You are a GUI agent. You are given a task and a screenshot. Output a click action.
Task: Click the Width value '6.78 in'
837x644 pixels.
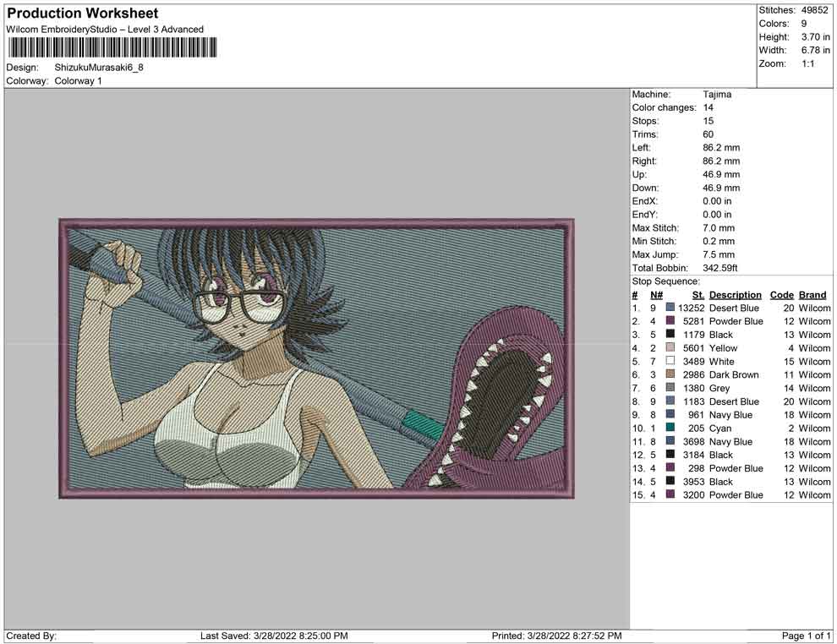pyautogui.click(x=816, y=50)
